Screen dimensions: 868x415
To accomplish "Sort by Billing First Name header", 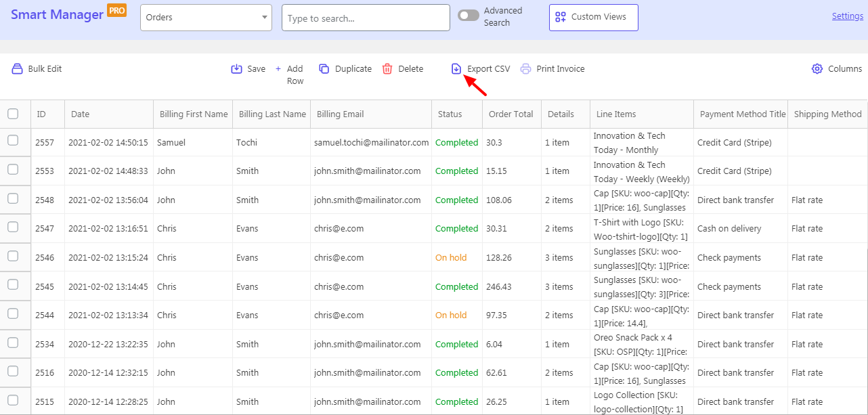I will [194, 114].
